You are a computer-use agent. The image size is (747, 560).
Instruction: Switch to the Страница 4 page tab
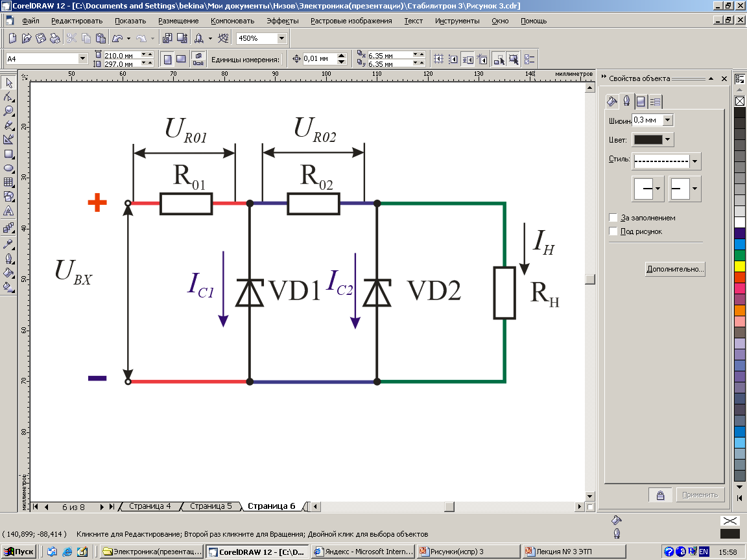(x=149, y=506)
